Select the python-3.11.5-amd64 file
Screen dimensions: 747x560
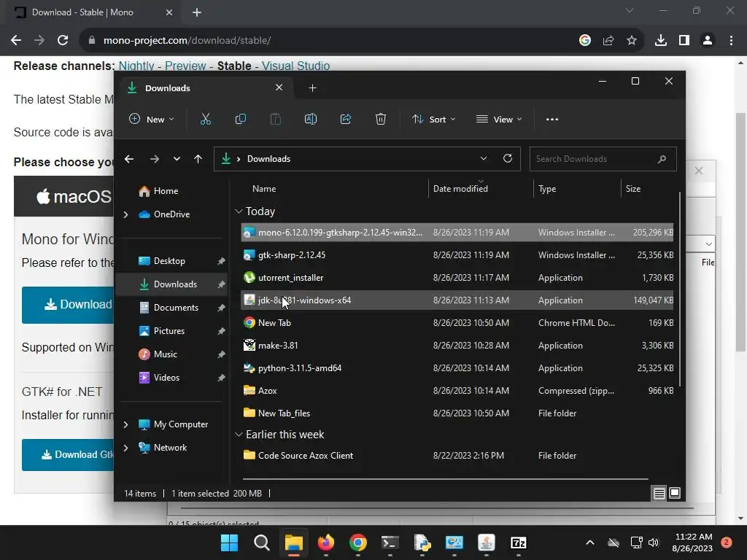click(457, 368)
